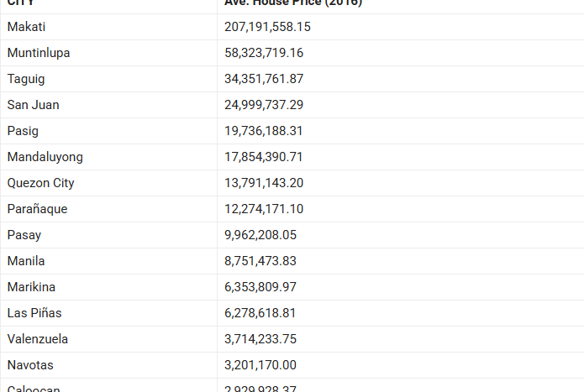
Task: Click the Manila city cell
Action: click(26, 261)
